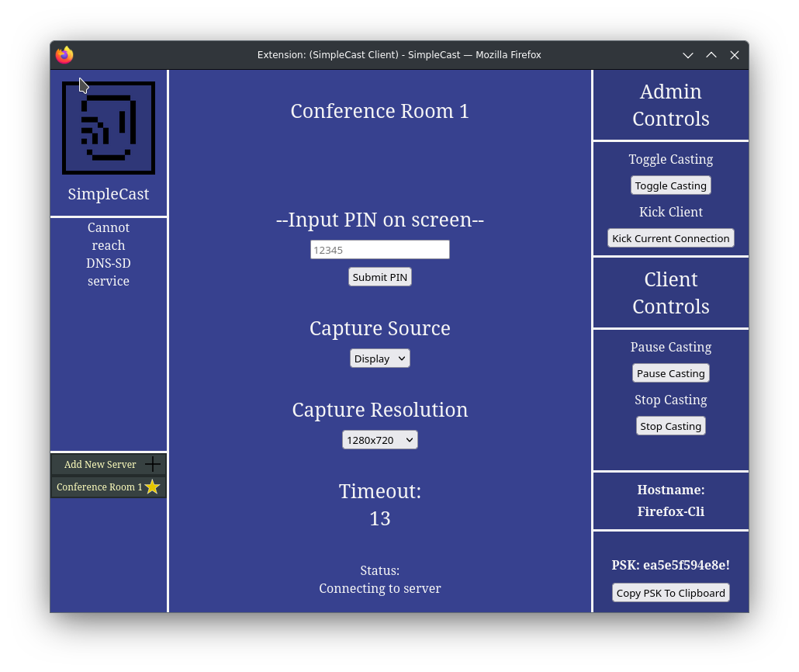Image resolution: width=799 pixels, height=672 pixels.
Task: Click the Pause Casting button
Action: 670,373
